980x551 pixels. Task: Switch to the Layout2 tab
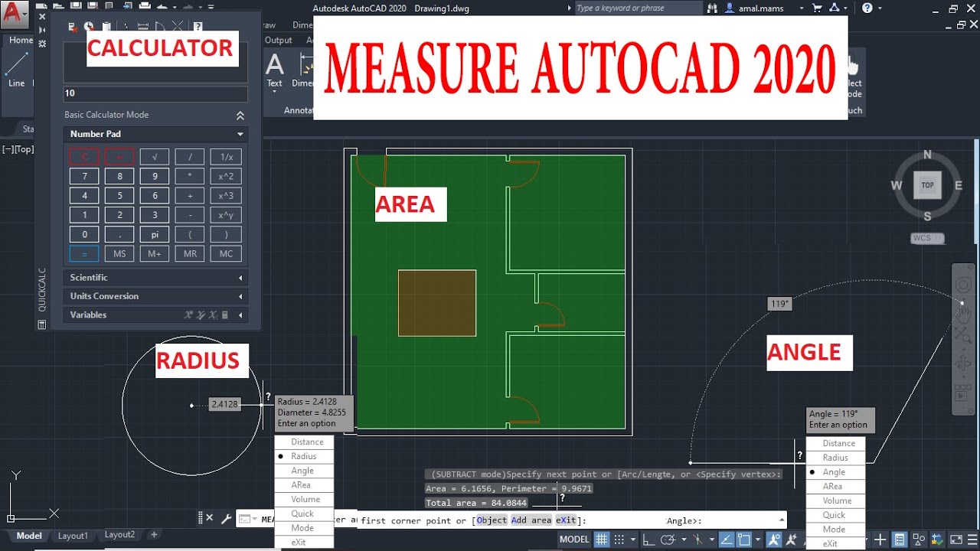pyautogui.click(x=119, y=535)
